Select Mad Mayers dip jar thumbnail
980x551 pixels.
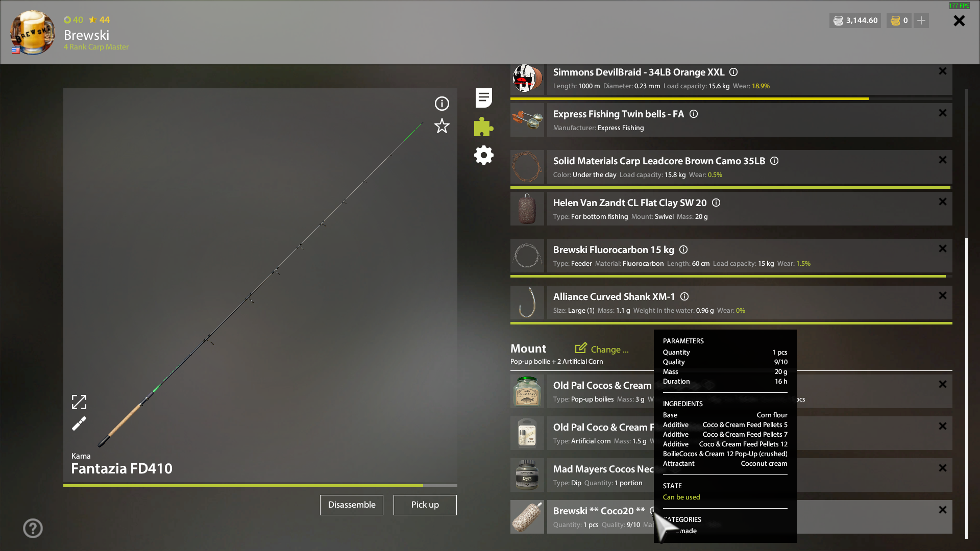(527, 475)
